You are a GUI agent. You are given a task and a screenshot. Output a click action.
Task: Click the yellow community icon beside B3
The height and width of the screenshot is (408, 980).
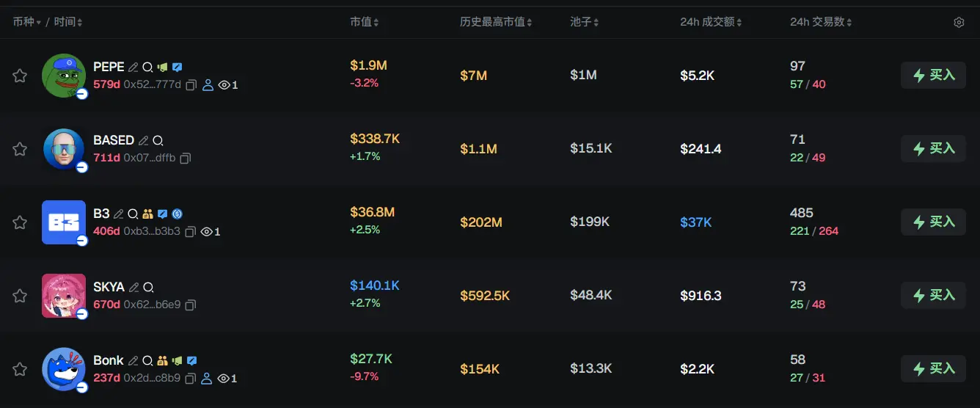pyautogui.click(x=147, y=214)
